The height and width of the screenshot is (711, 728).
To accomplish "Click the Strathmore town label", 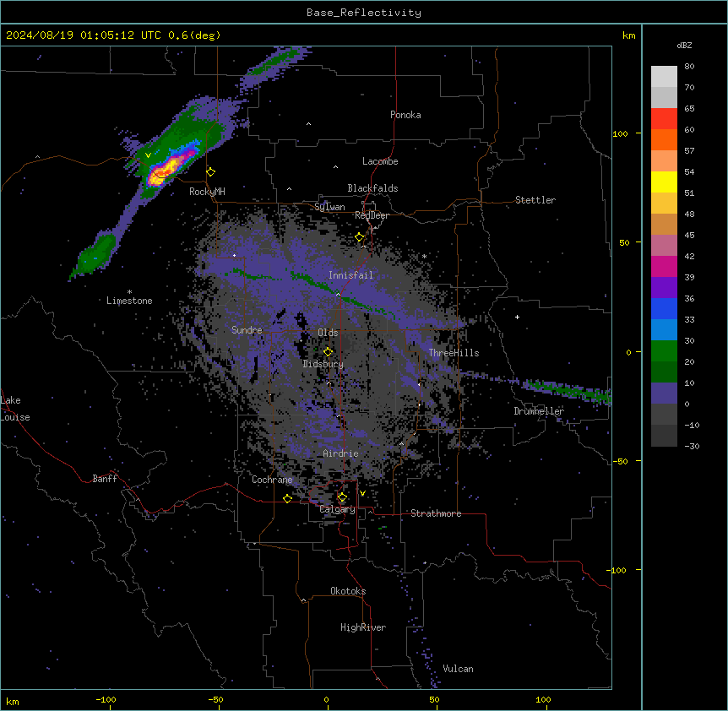I will [436, 513].
